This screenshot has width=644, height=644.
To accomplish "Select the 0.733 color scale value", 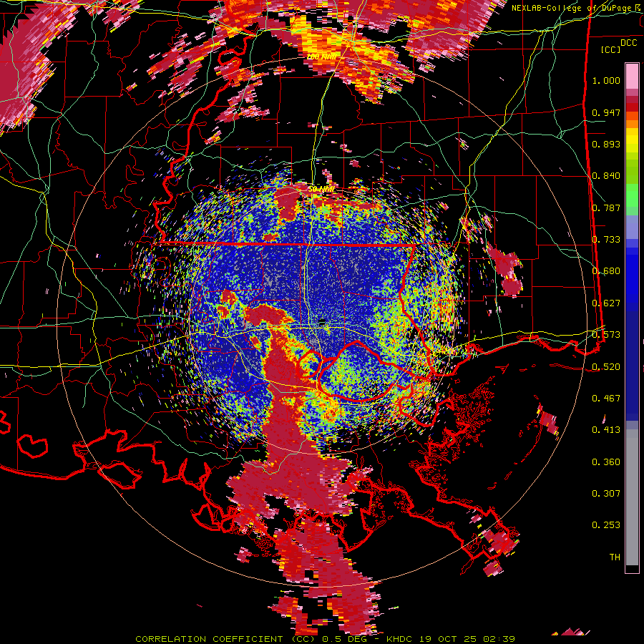I will point(606,240).
